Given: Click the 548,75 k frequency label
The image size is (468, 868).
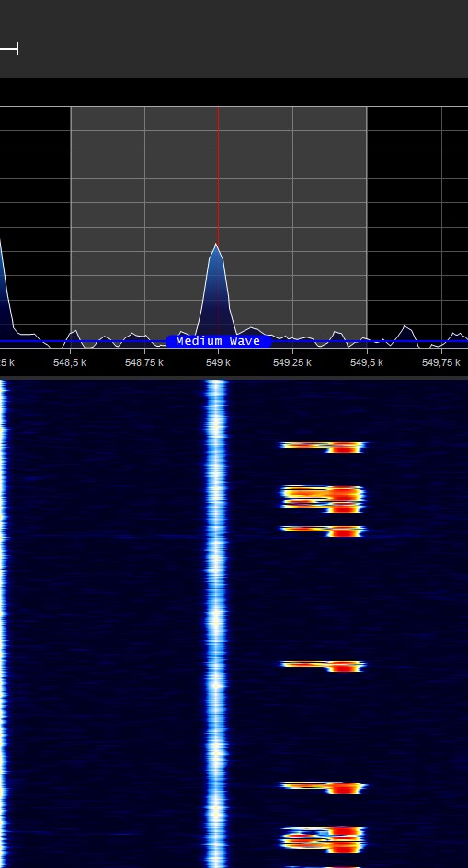Looking at the screenshot, I should [x=144, y=362].
